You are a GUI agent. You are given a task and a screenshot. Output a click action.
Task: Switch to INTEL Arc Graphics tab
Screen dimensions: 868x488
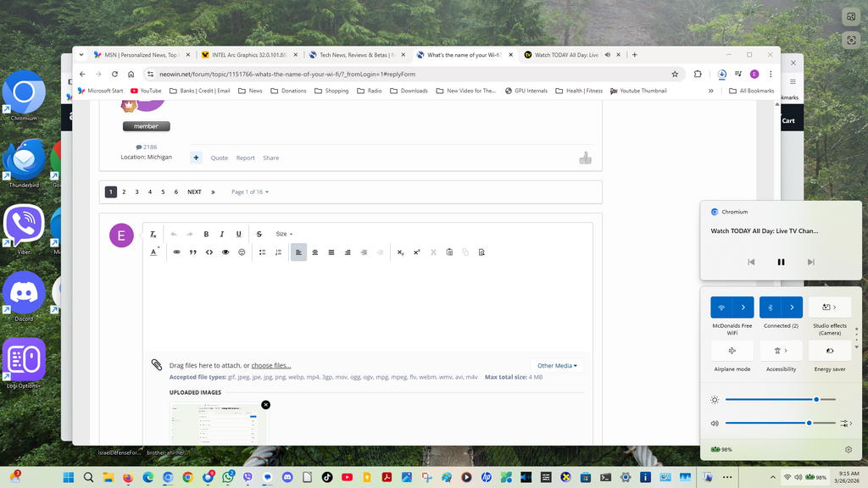click(x=250, y=55)
